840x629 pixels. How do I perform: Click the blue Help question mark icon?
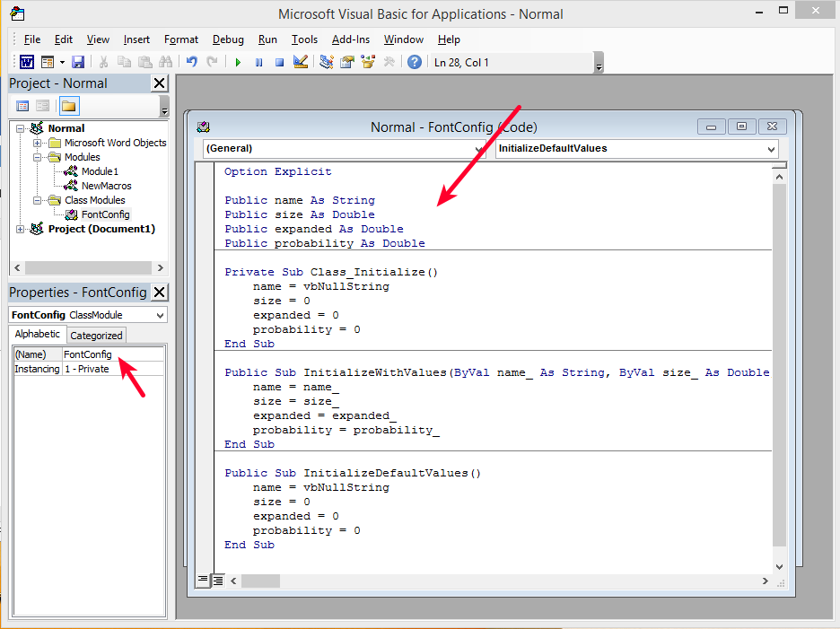tap(414, 62)
